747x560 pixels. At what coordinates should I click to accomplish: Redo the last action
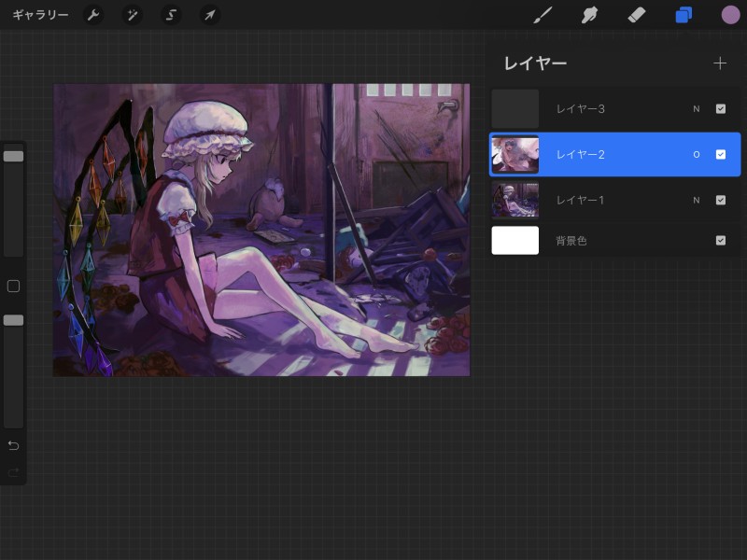tap(13, 472)
